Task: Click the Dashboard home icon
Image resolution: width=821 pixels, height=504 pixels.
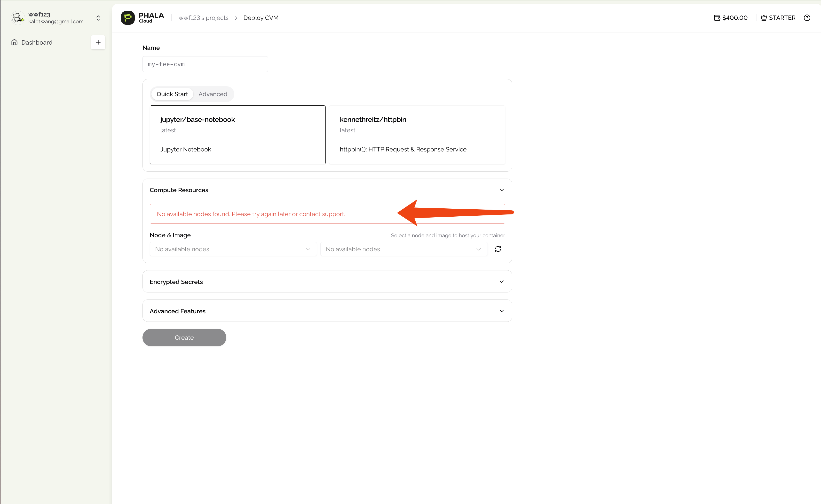Action: click(14, 42)
